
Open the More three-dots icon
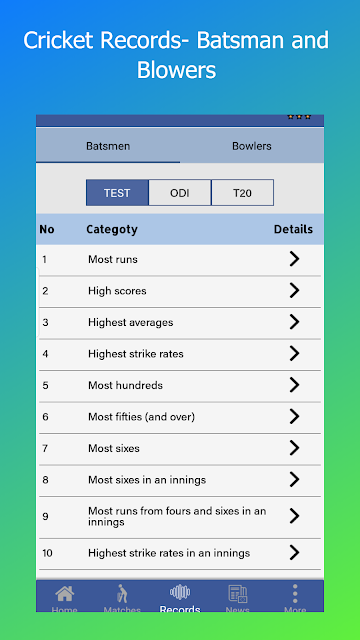[x=295, y=594]
